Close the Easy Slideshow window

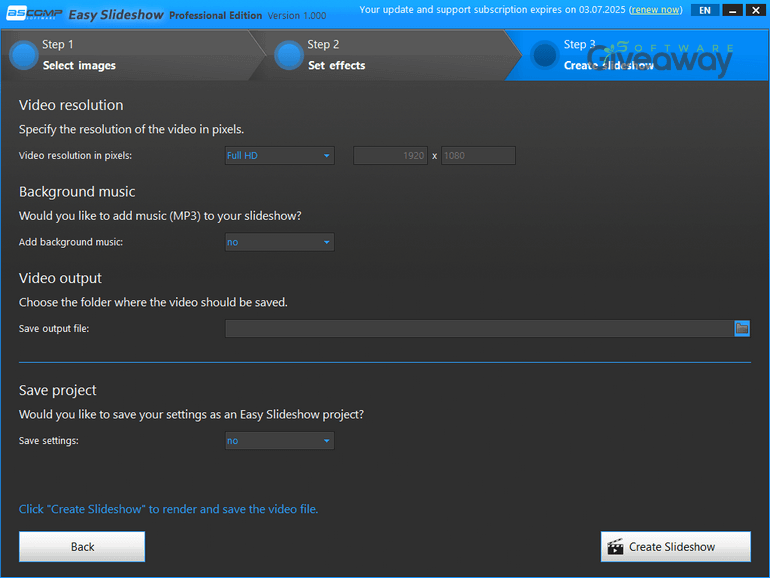pos(756,10)
